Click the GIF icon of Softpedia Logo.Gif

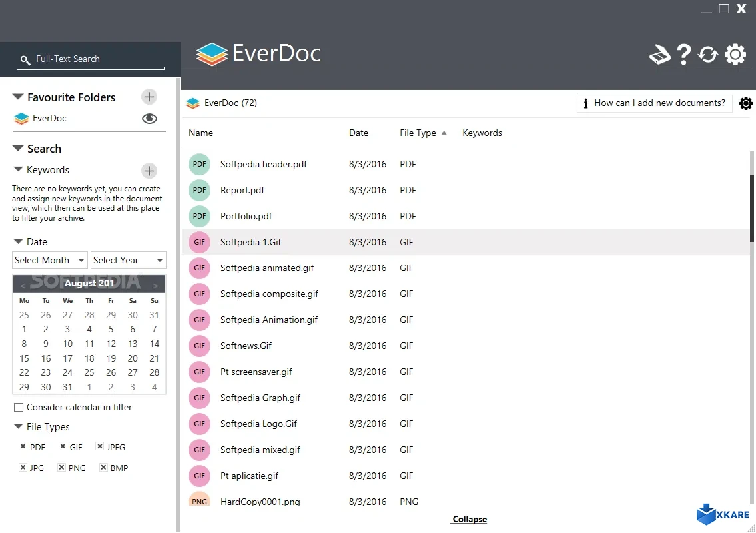(x=200, y=424)
